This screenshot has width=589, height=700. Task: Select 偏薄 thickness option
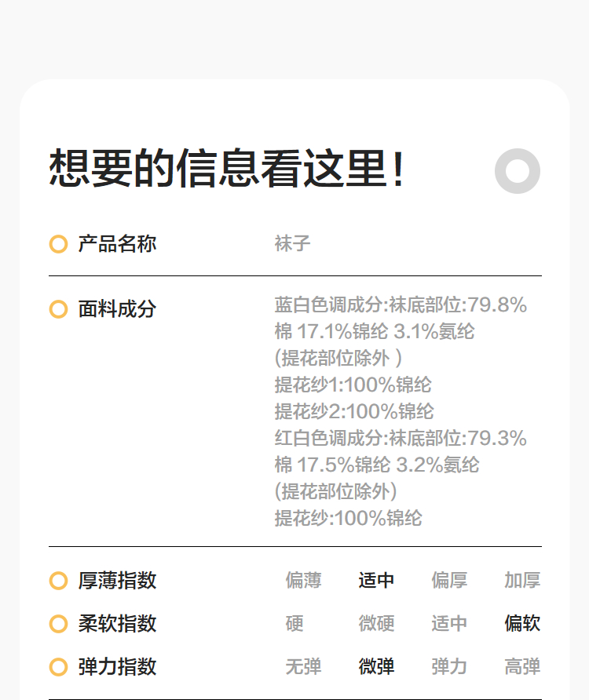pos(303,581)
